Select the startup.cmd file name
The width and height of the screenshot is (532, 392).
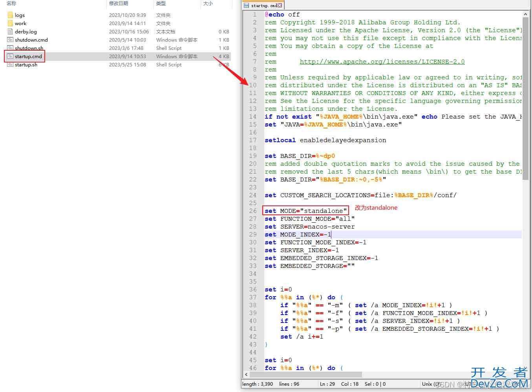(28, 56)
